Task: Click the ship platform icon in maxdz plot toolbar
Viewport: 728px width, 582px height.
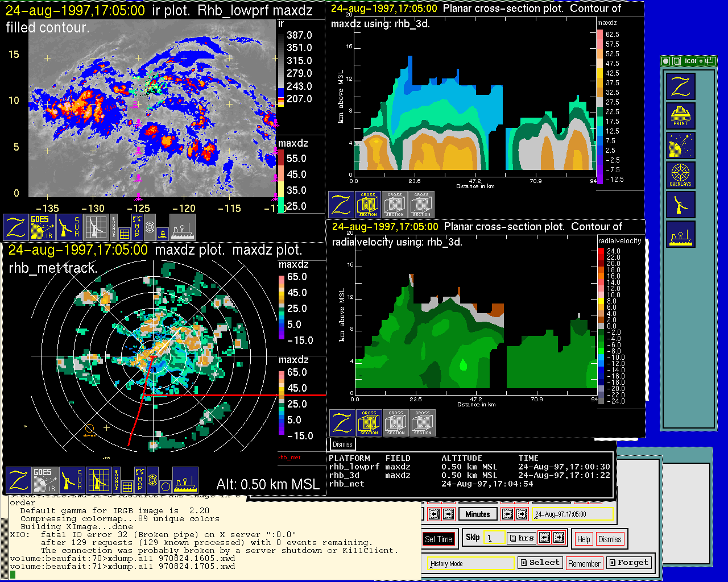Action: [185, 480]
